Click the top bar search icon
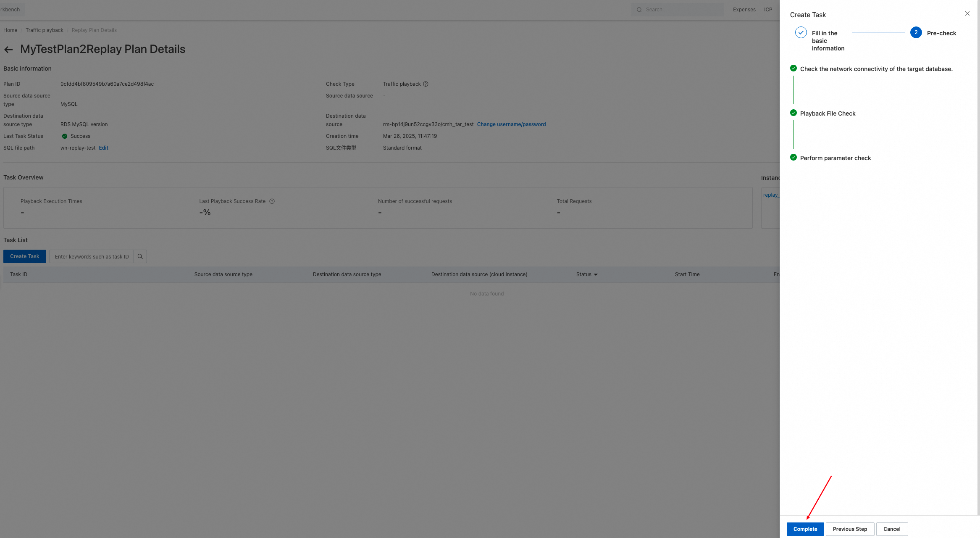Image resolution: width=980 pixels, height=538 pixels. point(639,10)
